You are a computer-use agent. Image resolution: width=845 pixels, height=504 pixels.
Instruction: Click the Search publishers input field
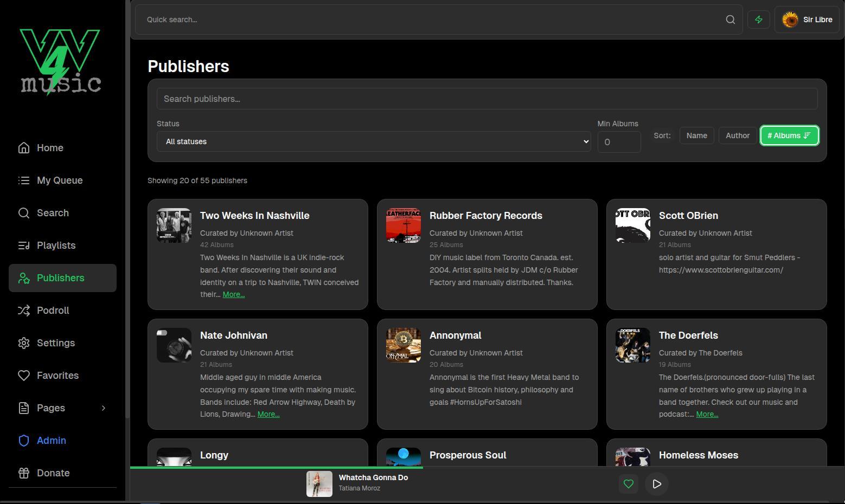pos(486,99)
